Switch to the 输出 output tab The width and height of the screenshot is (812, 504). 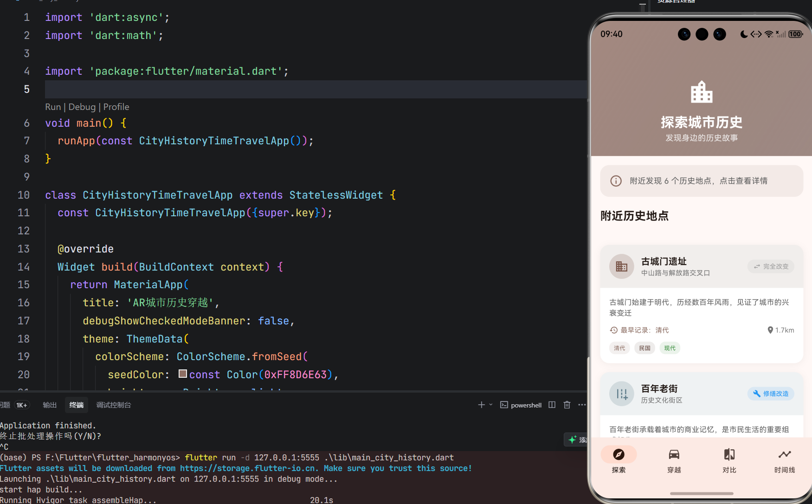(50, 405)
